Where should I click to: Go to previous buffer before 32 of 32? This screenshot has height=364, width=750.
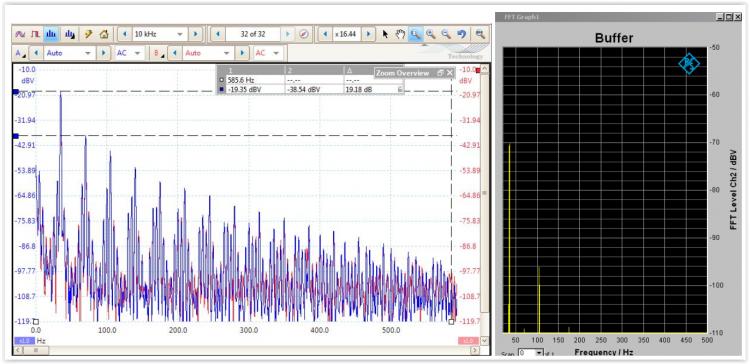218,34
